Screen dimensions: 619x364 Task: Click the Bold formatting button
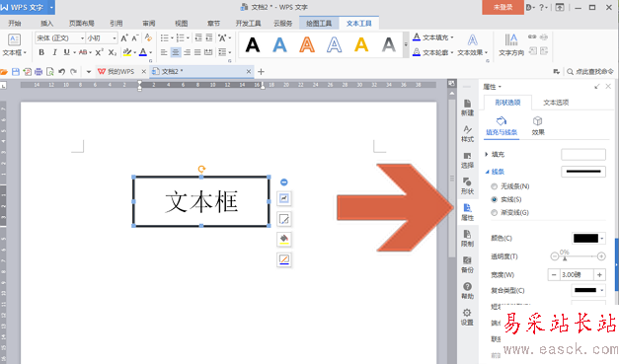point(41,52)
